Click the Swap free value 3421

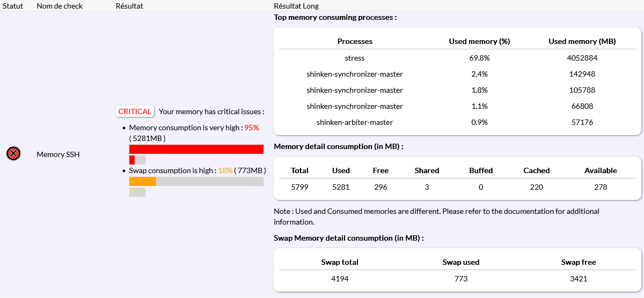pos(579,279)
